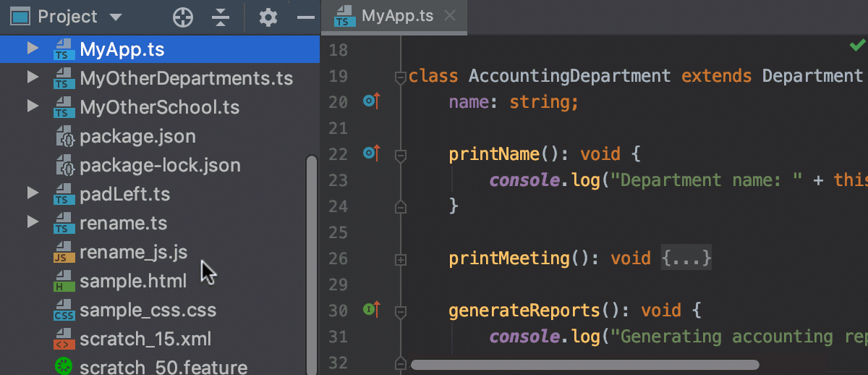Collapse the AccountingDepartment class fold on line 19
868x375 pixels.
tap(400, 76)
